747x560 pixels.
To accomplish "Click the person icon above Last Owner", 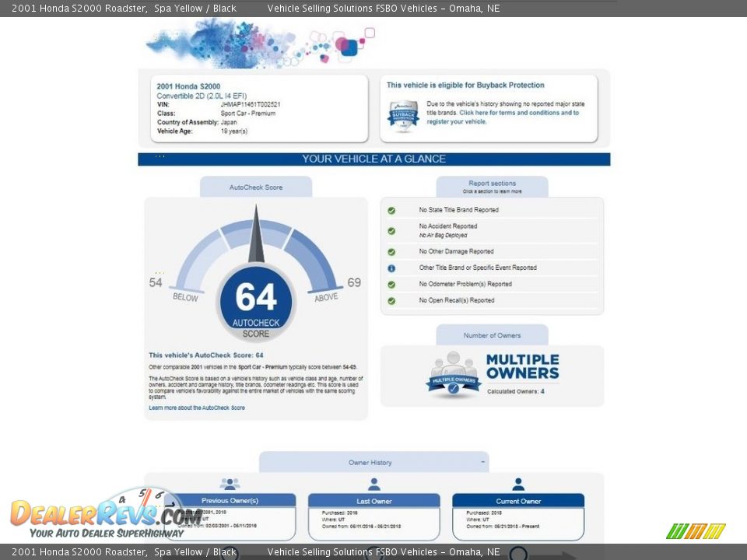I will 374,485.
